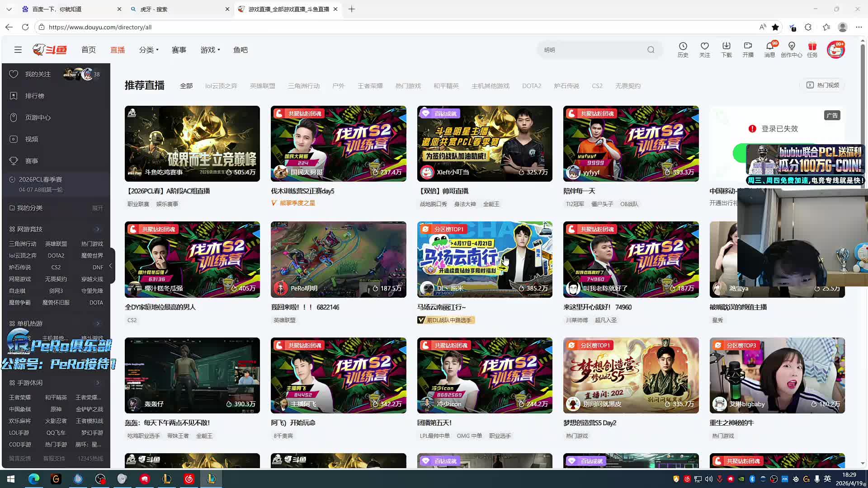Switch to the DOTA2 category tab
The height and width of the screenshot is (488, 868).
pyautogui.click(x=531, y=86)
